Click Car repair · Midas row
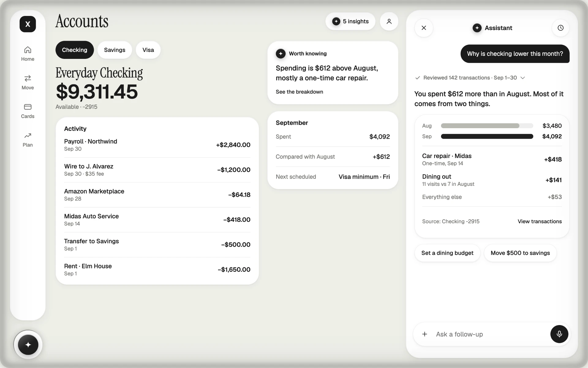The height and width of the screenshot is (368, 588). 492,159
